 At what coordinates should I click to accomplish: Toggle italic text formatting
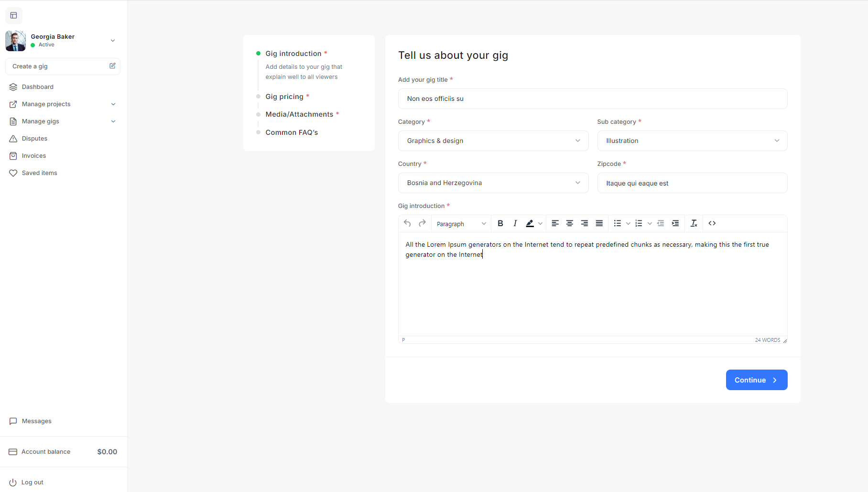click(515, 223)
